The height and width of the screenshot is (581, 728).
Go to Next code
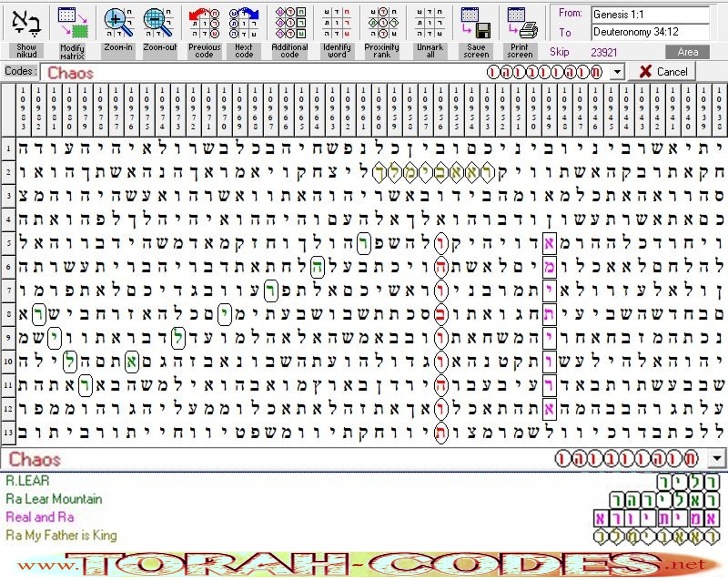tap(244, 23)
